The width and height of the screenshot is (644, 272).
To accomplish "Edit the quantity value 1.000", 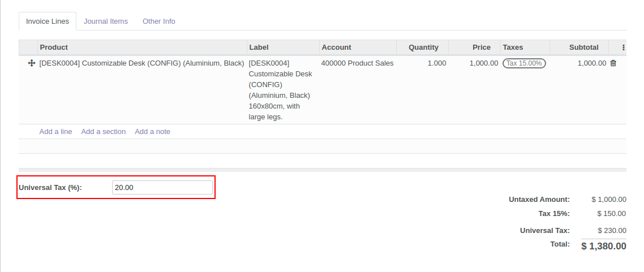I will 436,63.
